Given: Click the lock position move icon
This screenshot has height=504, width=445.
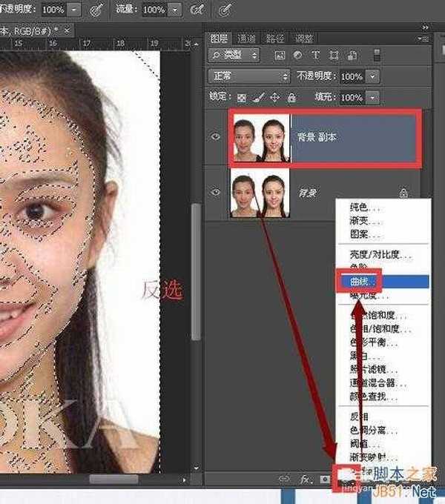Looking at the screenshot, I should coord(274,98).
